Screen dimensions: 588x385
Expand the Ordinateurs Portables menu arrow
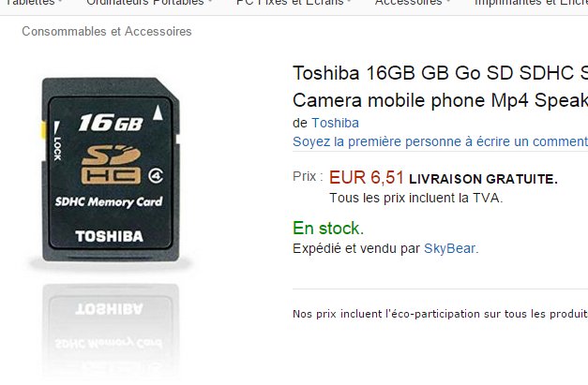210,2
